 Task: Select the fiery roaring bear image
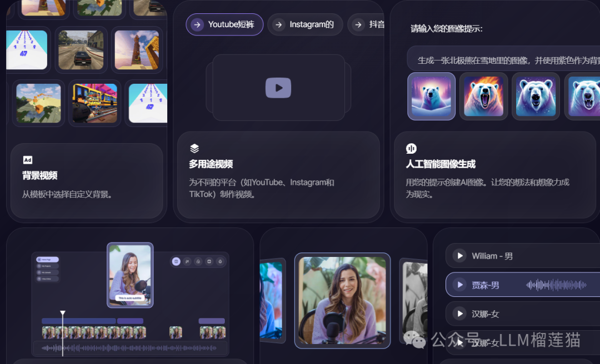484,97
